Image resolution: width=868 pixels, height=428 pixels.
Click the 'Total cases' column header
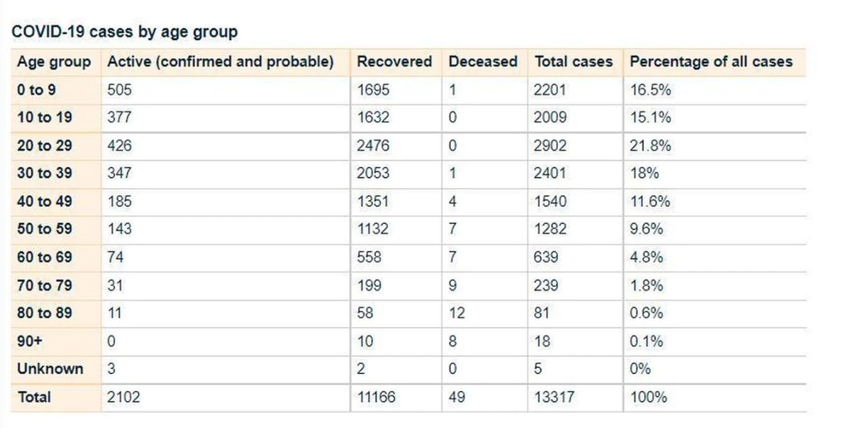[x=573, y=62]
